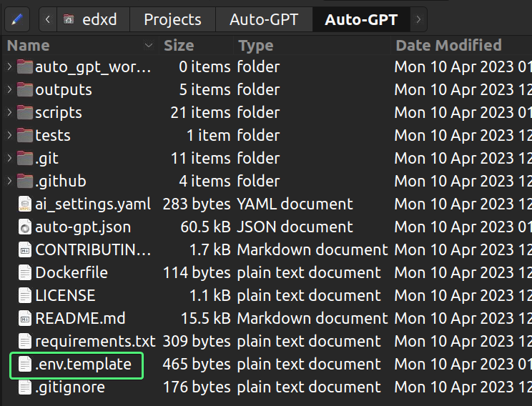Expand the auto_gpt_workspace folder arrow
This screenshot has width=532, height=406.
click(9, 66)
